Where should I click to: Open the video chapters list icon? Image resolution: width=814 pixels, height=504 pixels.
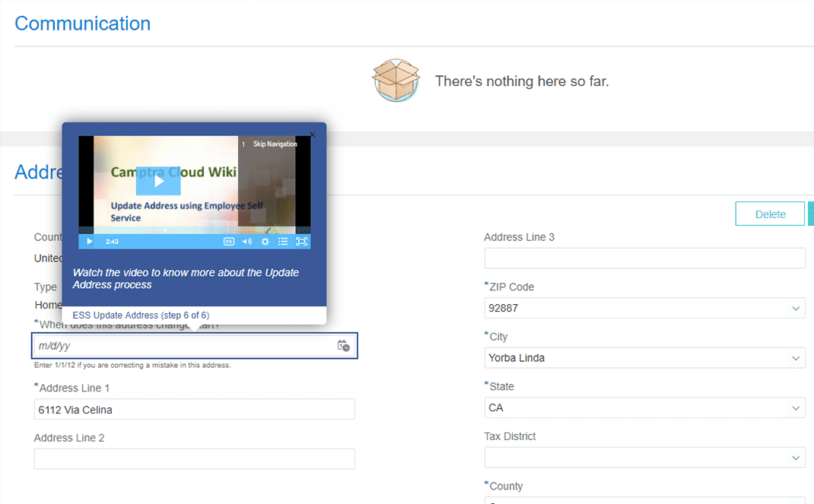point(283,242)
